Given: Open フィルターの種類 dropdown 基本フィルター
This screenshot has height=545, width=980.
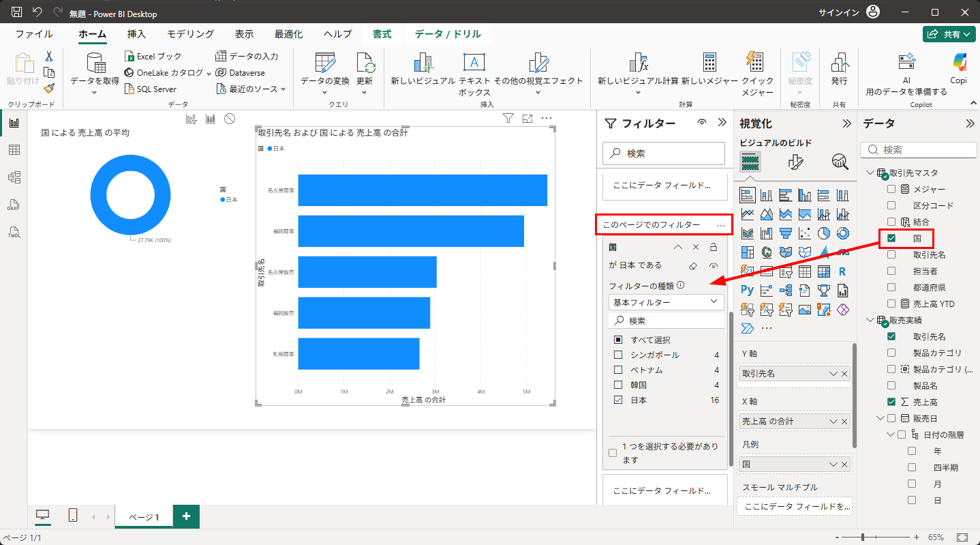Looking at the screenshot, I should click(666, 301).
